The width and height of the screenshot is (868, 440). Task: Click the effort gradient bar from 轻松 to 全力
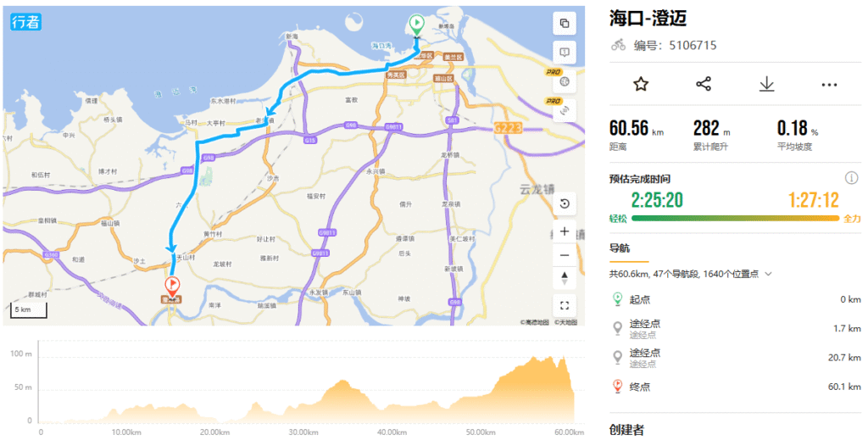point(735,219)
